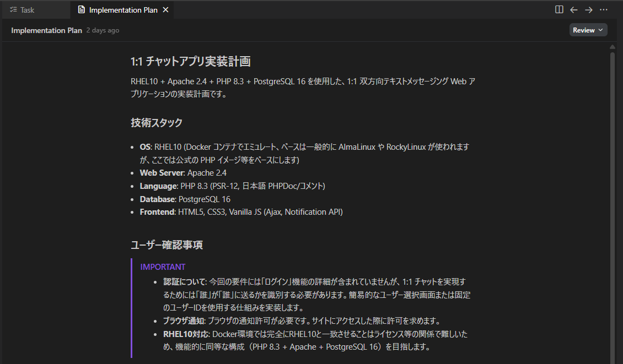Image resolution: width=623 pixels, height=364 pixels.
Task: Click the 1:1 チャットアプリ実装計画 heading
Action: point(190,62)
